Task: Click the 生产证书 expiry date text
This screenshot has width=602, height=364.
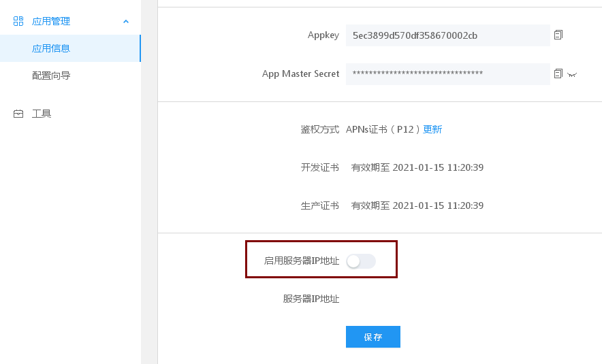Action: point(417,205)
